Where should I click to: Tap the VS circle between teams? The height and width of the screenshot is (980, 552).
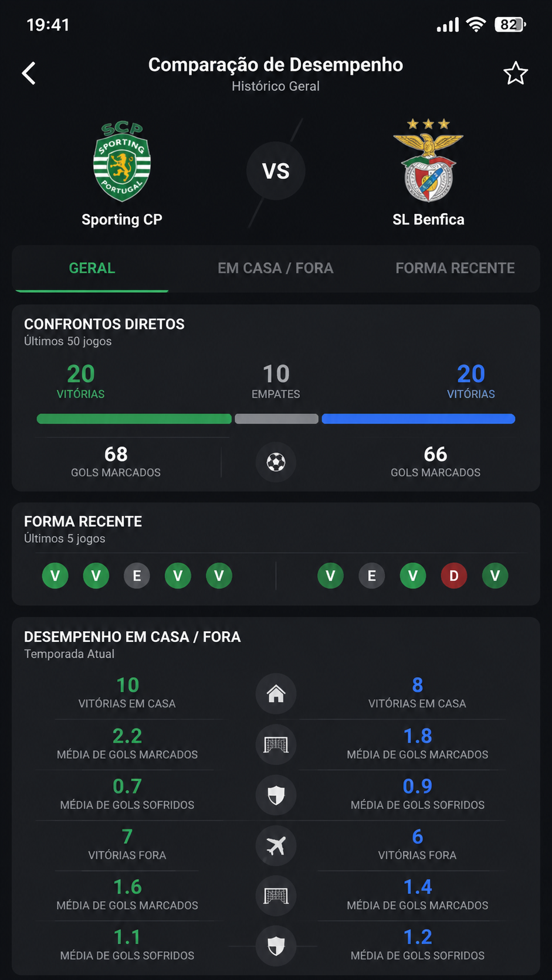pos(276,171)
